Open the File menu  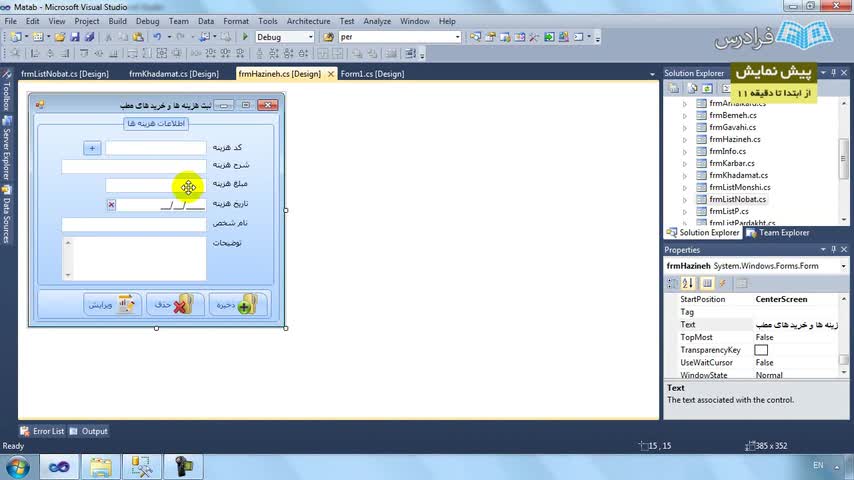pyautogui.click(x=10, y=21)
